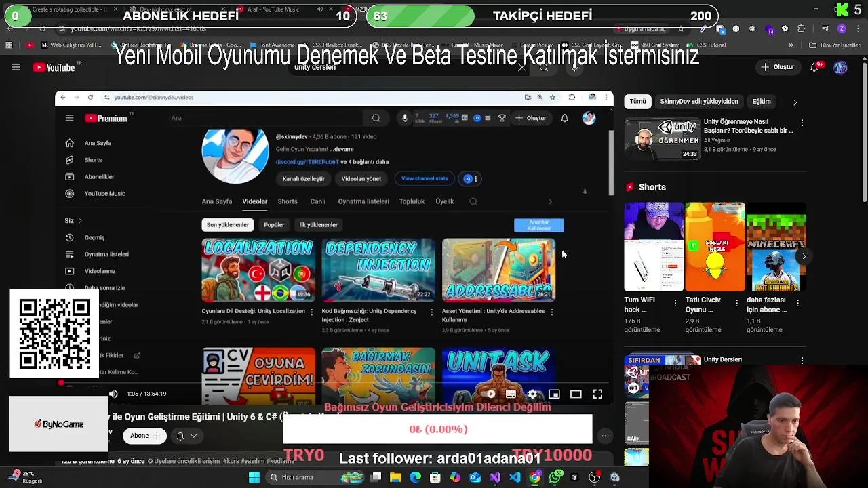Open options for 'Tatlı Civciv Oyunu' short
Viewport: 868px width, 488px height.
coord(737,304)
